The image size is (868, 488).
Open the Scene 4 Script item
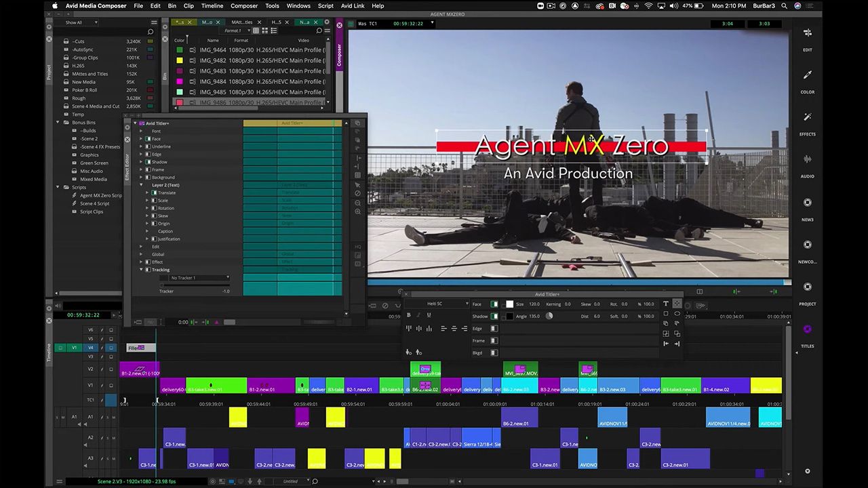94,203
